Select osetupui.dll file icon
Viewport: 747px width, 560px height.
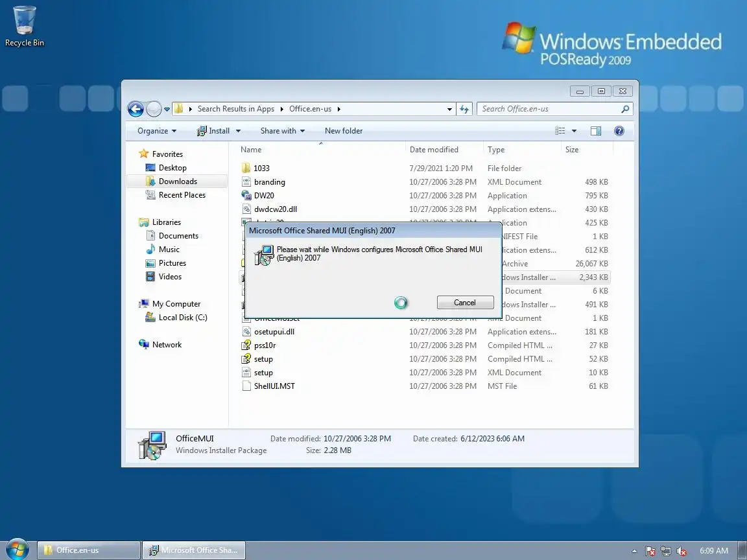[246, 331]
